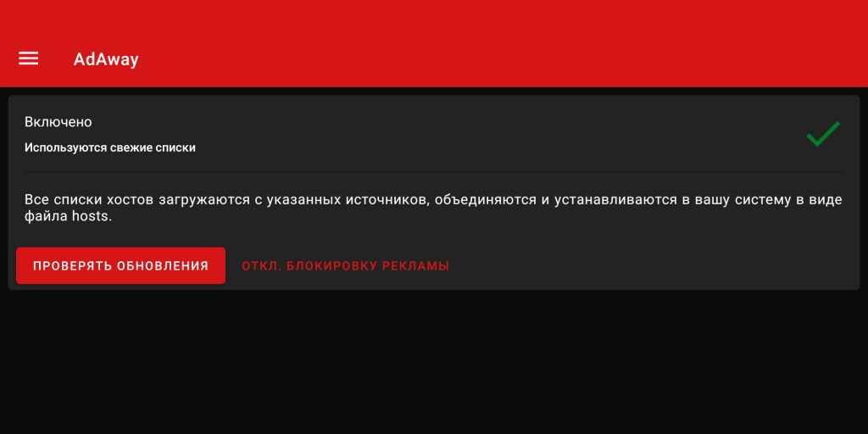The image size is (868, 434).
Task: Select the Включено status label
Action: (x=58, y=122)
